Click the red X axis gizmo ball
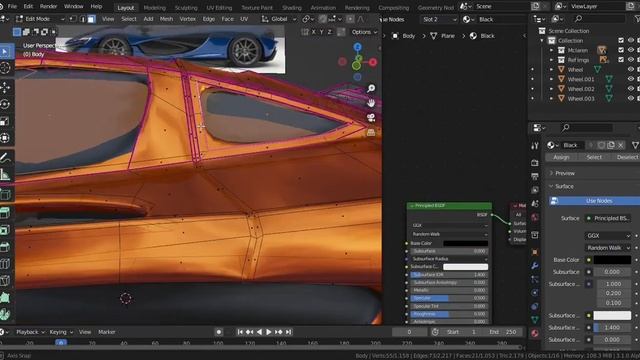Screen dimensions: 640x360 coord(373,62)
